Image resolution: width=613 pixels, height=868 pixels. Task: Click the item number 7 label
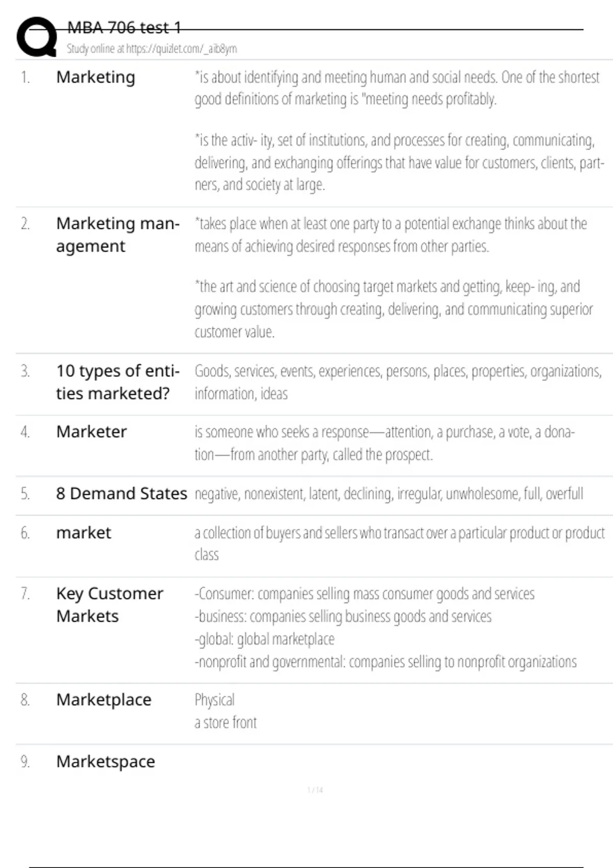(25, 593)
